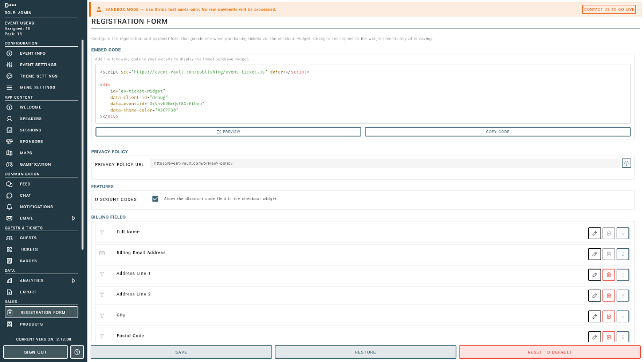
Task: Click the Save button
Action: pos(181,352)
